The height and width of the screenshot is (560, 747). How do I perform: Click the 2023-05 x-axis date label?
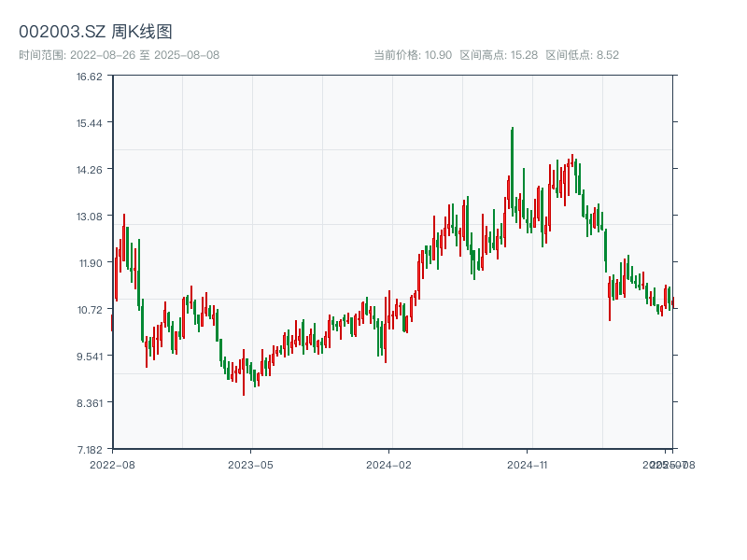click(x=251, y=464)
